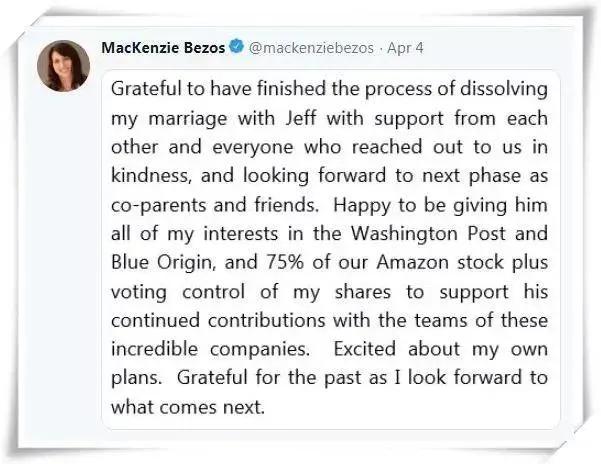Click MacKenzie Bezos profile avatar photo
Image resolution: width=601 pixels, height=464 pixels.
click(64, 67)
